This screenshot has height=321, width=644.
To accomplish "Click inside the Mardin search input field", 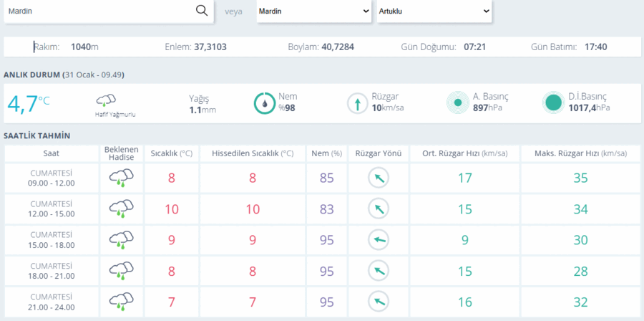I will click(99, 11).
